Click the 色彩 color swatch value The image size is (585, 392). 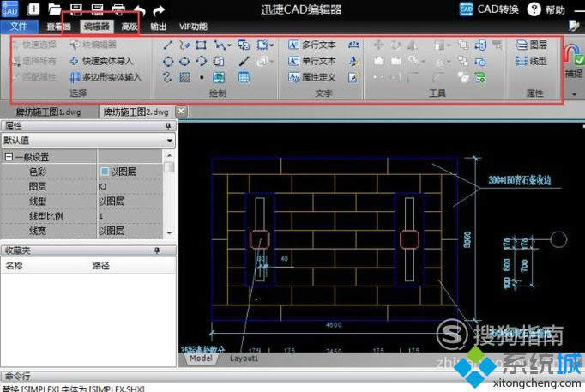105,172
